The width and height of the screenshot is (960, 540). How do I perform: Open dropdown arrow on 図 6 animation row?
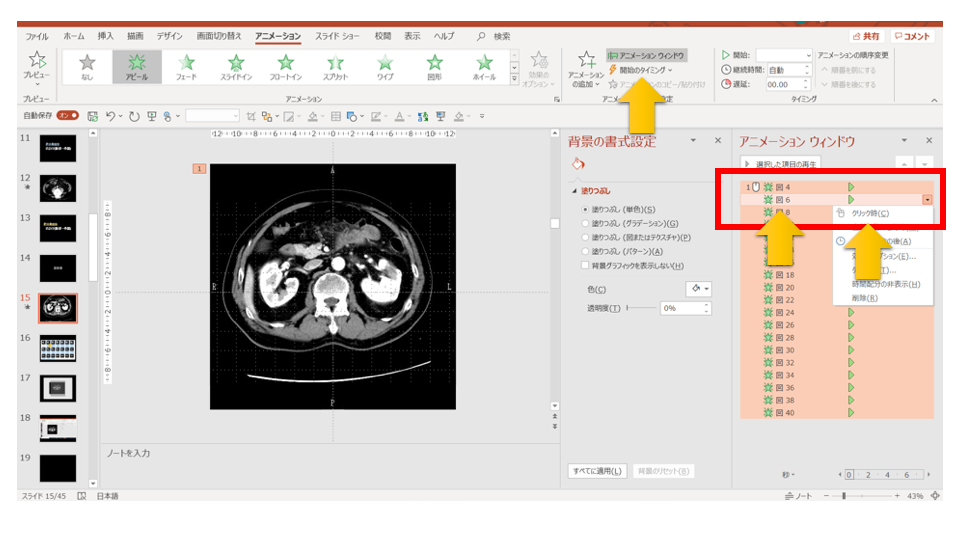click(x=928, y=200)
